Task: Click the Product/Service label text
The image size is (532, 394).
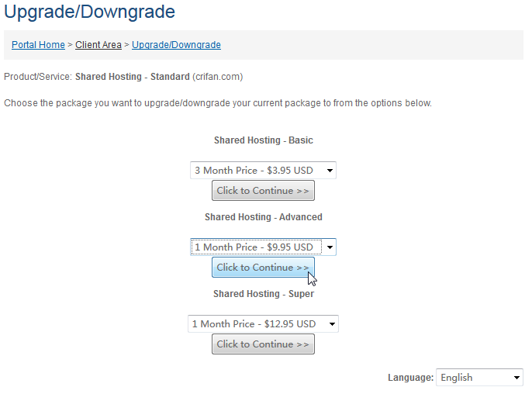Action: 38,77
